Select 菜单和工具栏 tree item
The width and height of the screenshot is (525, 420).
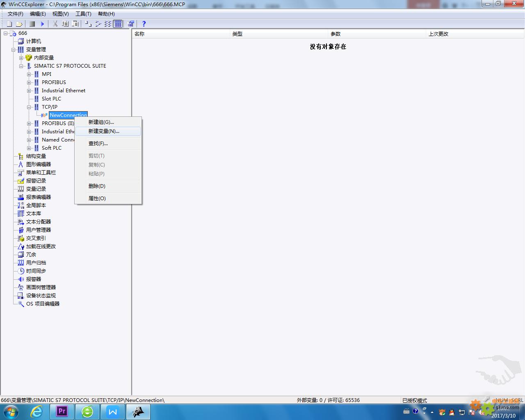coord(41,173)
